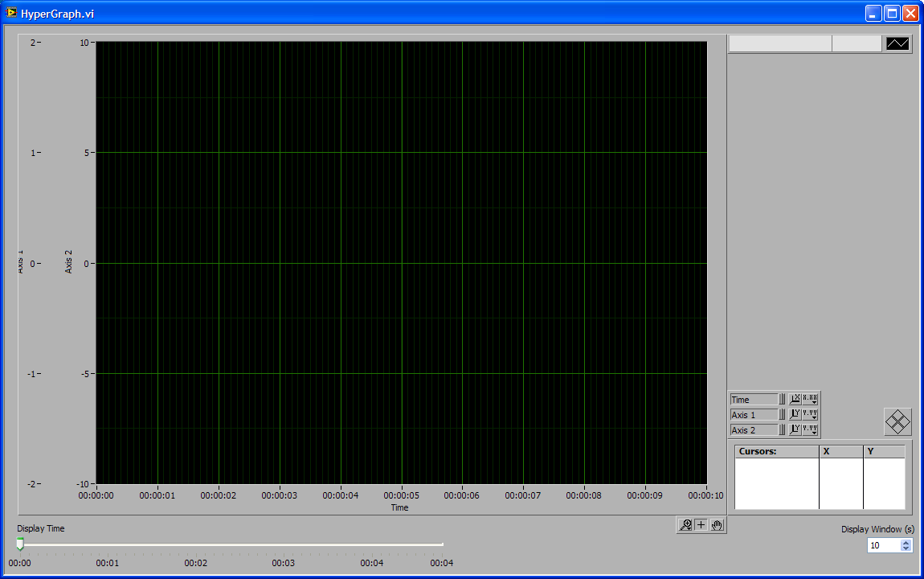Open Axis 1 format y.yy menu
924x579 pixels.
pos(810,414)
